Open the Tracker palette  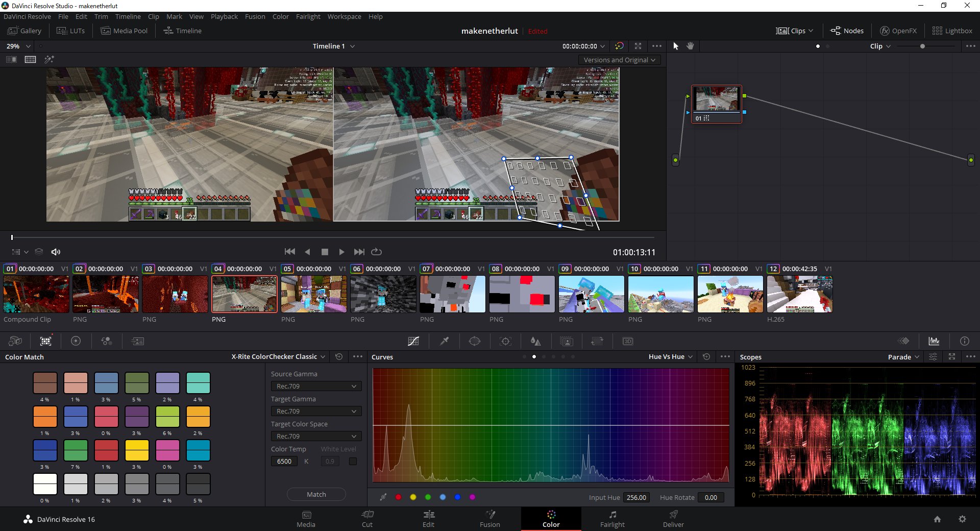(505, 341)
